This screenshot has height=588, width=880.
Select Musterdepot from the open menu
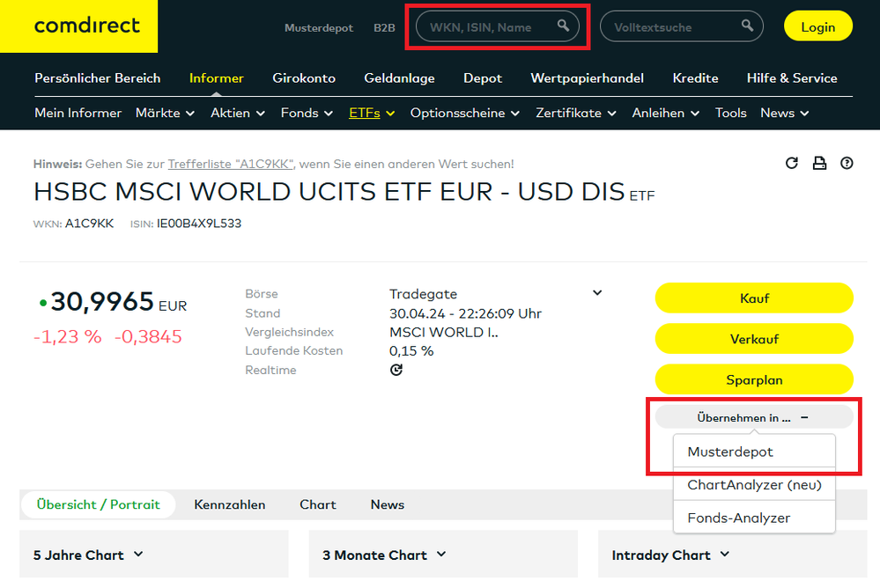point(730,452)
